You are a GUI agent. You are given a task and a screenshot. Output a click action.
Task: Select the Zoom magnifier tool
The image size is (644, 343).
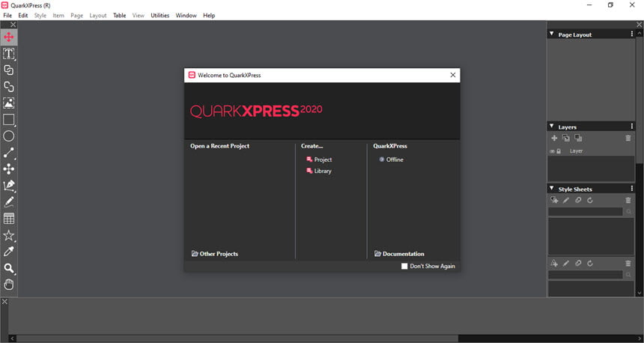9,268
